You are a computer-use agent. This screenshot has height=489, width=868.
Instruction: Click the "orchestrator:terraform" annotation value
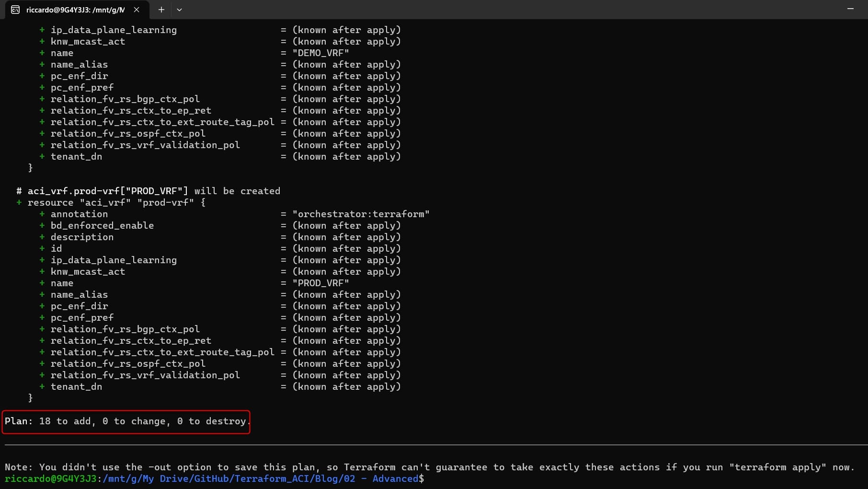pos(361,214)
